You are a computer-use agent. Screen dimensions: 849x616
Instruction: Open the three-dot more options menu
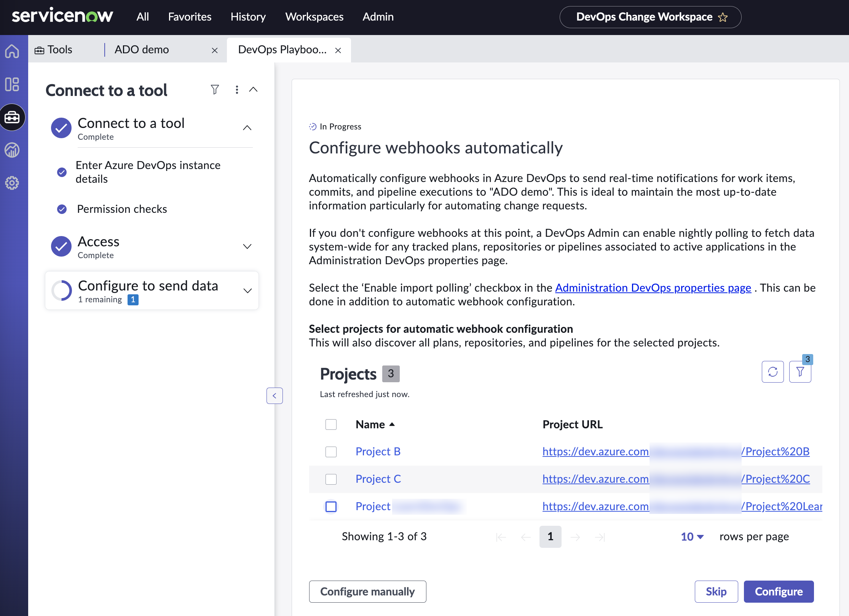pos(237,89)
